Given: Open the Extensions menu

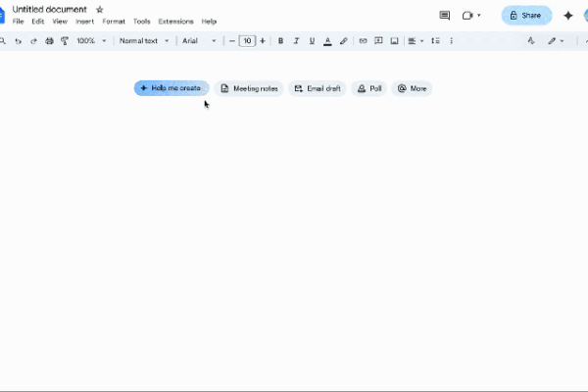Looking at the screenshot, I should (x=176, y=21).
